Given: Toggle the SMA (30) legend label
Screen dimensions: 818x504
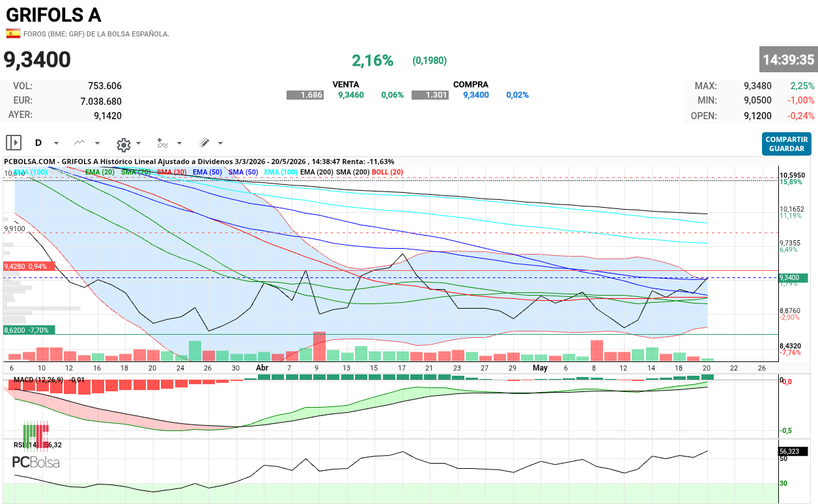Looking at the screenshot, I should tap(173, 172).
